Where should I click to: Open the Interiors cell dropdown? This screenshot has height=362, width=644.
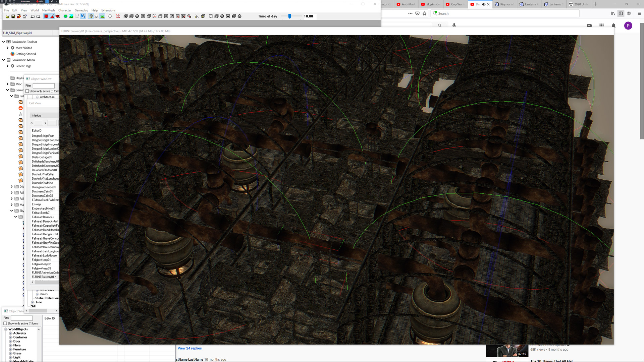point(44,115)
